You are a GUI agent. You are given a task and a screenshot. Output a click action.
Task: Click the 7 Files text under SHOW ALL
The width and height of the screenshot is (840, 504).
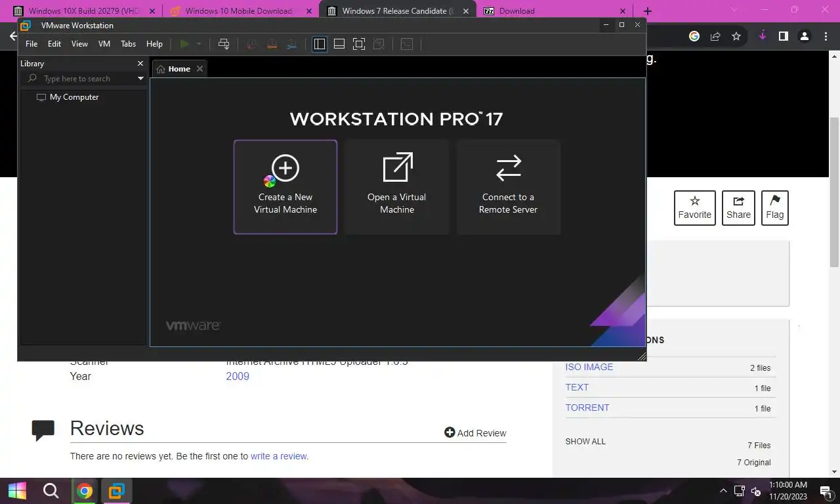click(x=759, y=445)
